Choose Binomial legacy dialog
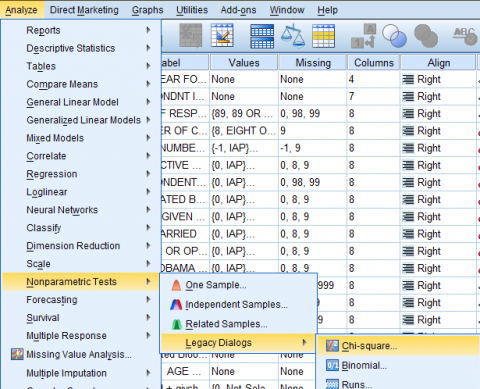 tap(399, 365)
